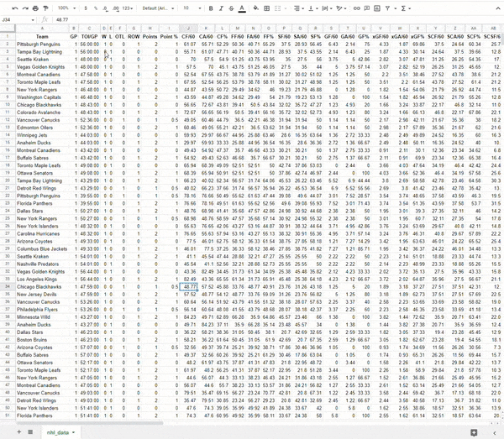Click the xGF% header cell

417,37
